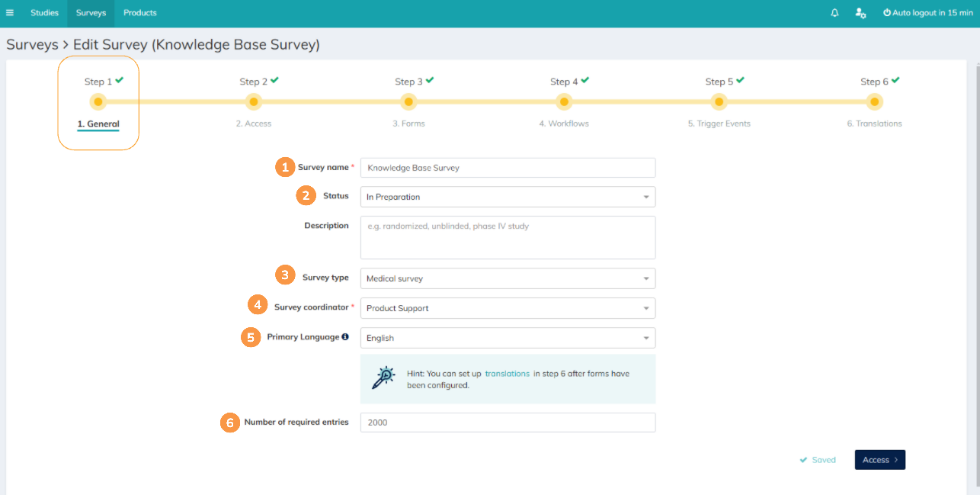This screenshot has width=980, height=495.
Task: Open the Products menu
Action: pos(140,13)
